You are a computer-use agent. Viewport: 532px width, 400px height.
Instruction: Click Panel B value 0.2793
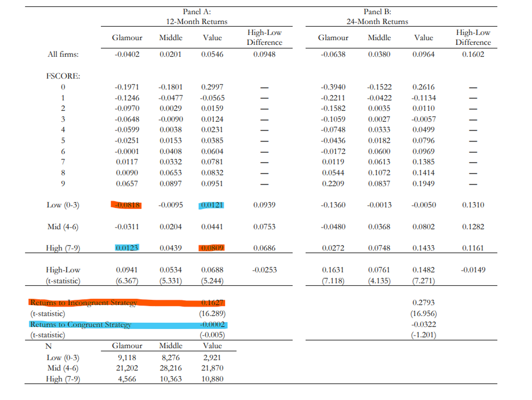423,303
